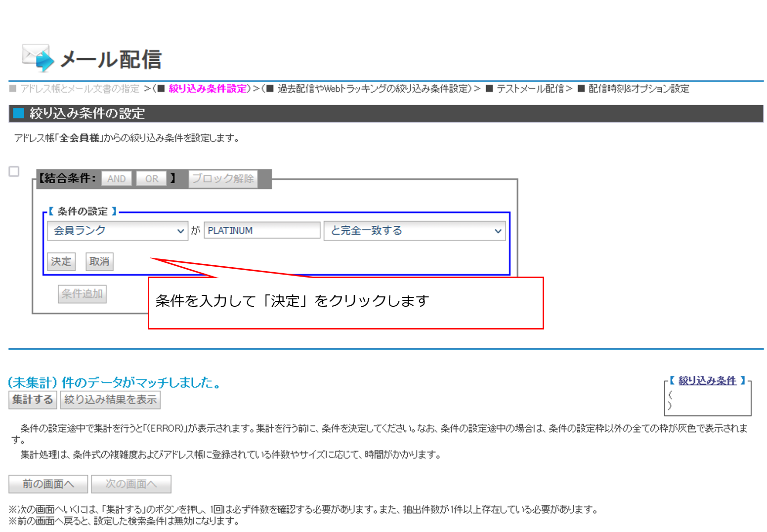Click the テストメール配信 breadcrumb step
The image size is (767, 532).
pos(530,89)
